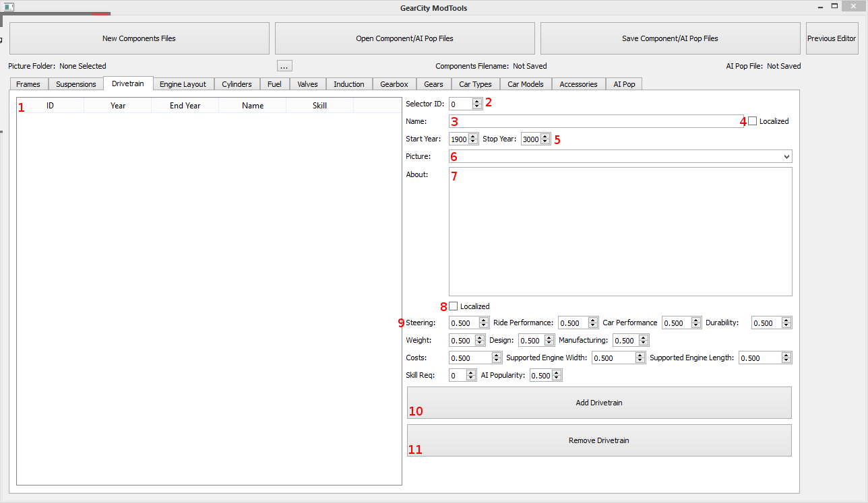Open the Picture dropdown list
868x503 pixels.
pos(786,156)
